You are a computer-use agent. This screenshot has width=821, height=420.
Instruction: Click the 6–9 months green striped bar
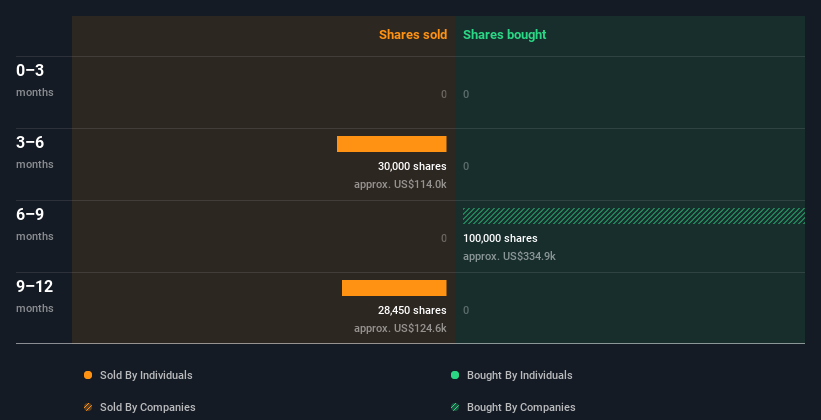(x=633, y=216)
